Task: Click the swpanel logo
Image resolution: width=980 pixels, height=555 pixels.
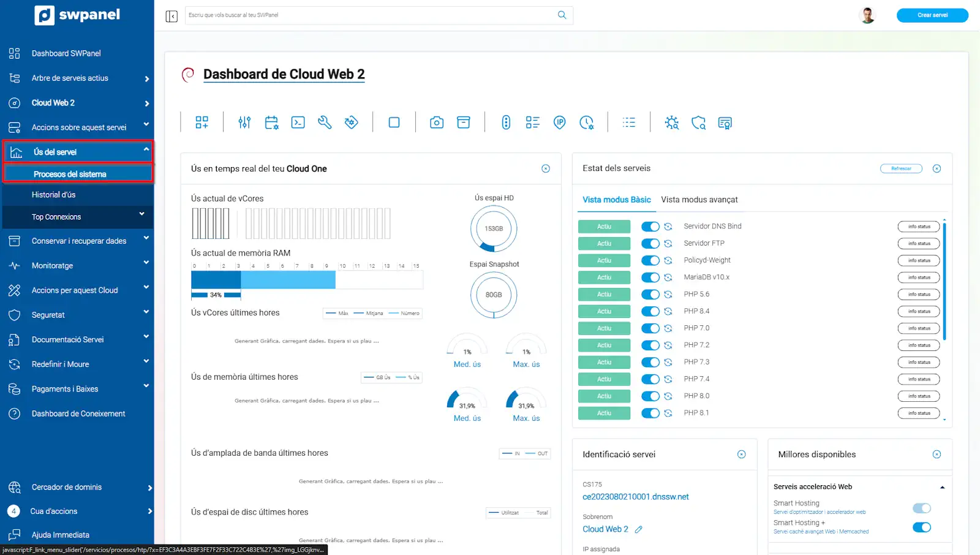Action: click(x=77, y=15)
